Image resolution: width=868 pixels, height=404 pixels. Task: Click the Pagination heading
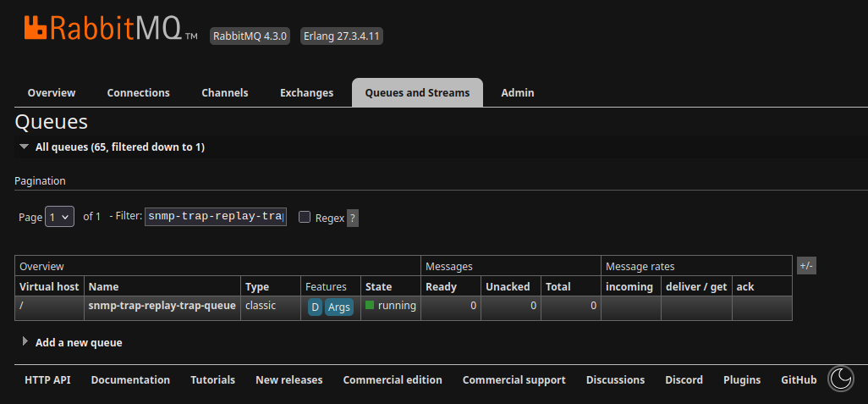coord(40,180)
